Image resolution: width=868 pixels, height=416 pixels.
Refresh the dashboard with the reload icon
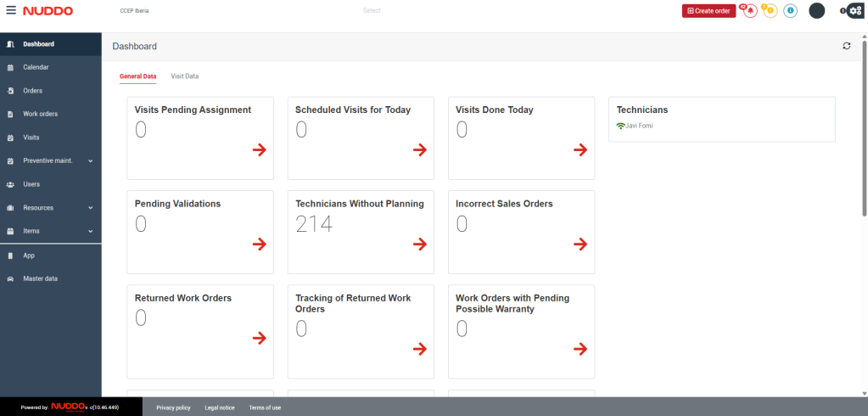(x=846, y=46)
